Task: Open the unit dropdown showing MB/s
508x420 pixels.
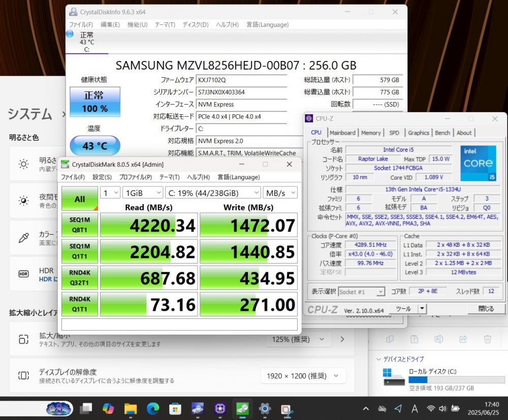Action: point(280,193)
